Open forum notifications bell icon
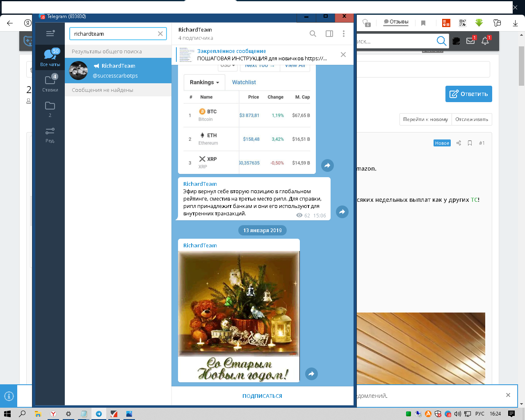The width and height of the screenshot is (525, 420). click(486, 40)
